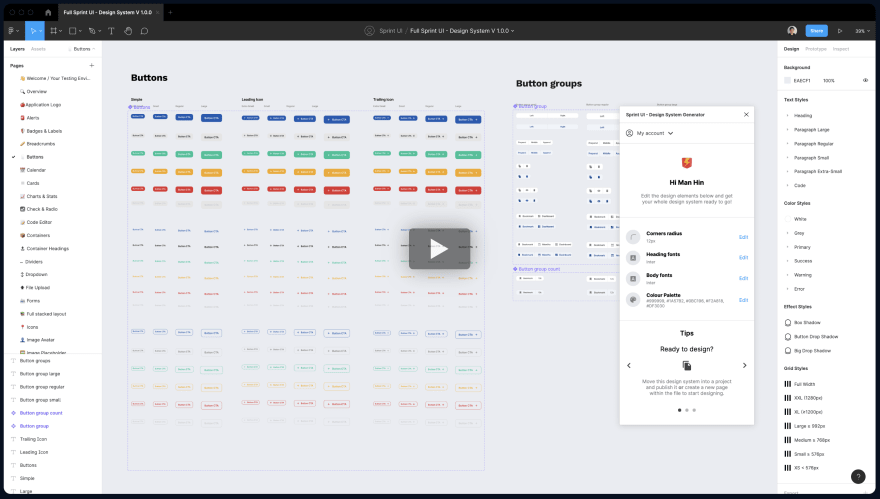Select the Pen tool
The image size is (880, 499).
pyautogui.click(x=93, y=31)
